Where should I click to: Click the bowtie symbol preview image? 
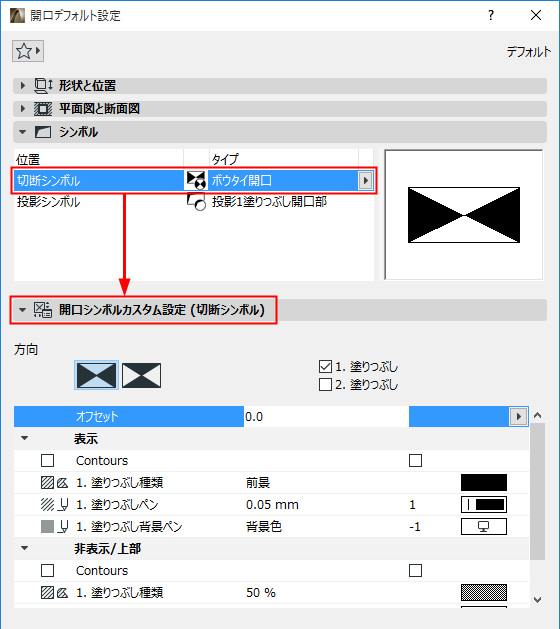click(464, 215)
